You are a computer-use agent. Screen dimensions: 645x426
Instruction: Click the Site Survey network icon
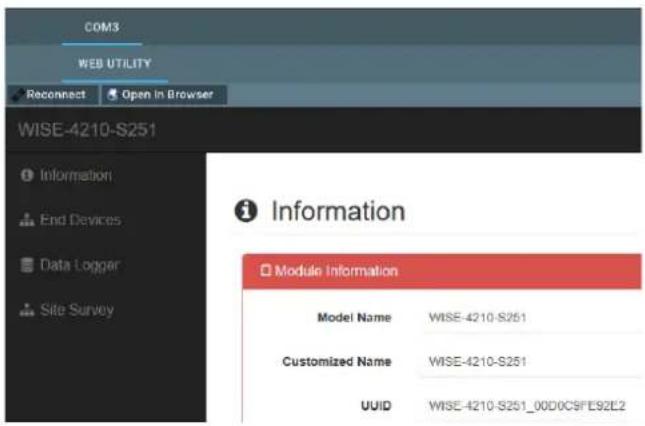[x=27, y=310]
